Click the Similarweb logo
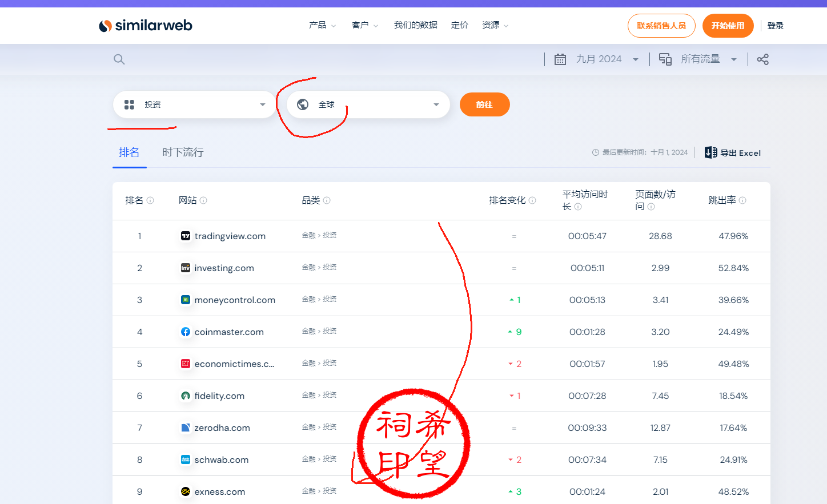 click(146, 26)
